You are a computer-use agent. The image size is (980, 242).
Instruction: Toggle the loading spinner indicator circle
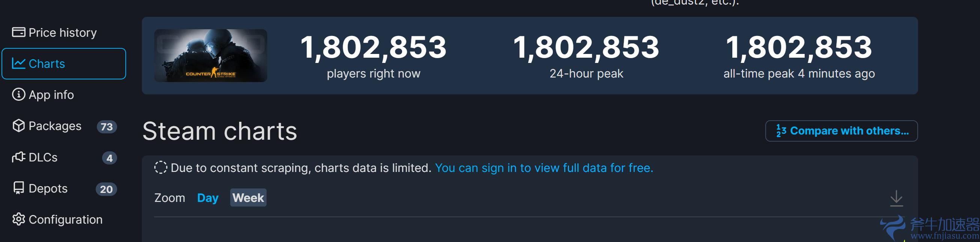tap(161, 167)
